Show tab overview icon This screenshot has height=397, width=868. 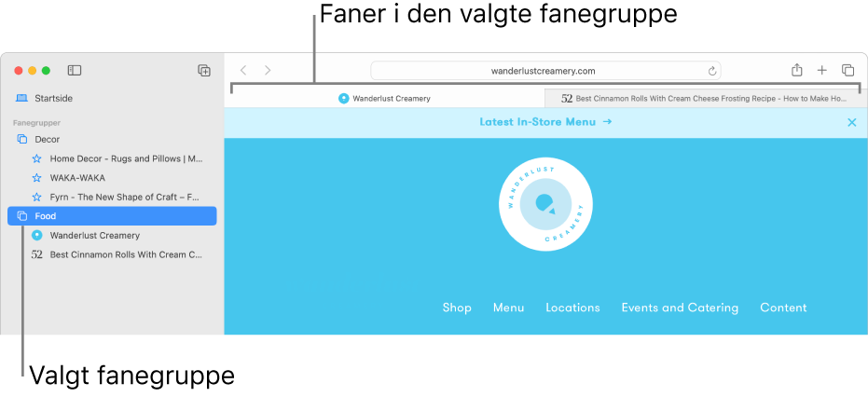[847, 70]
